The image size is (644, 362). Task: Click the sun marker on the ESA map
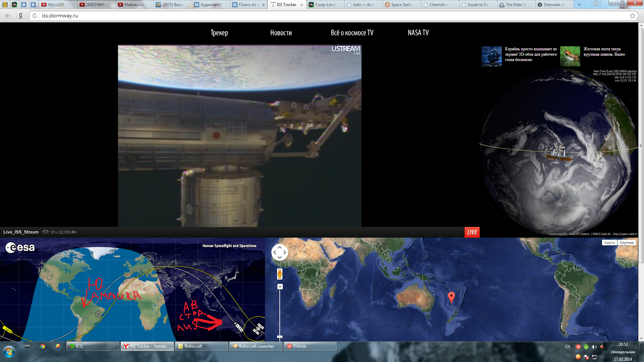(x=98, y=314)
